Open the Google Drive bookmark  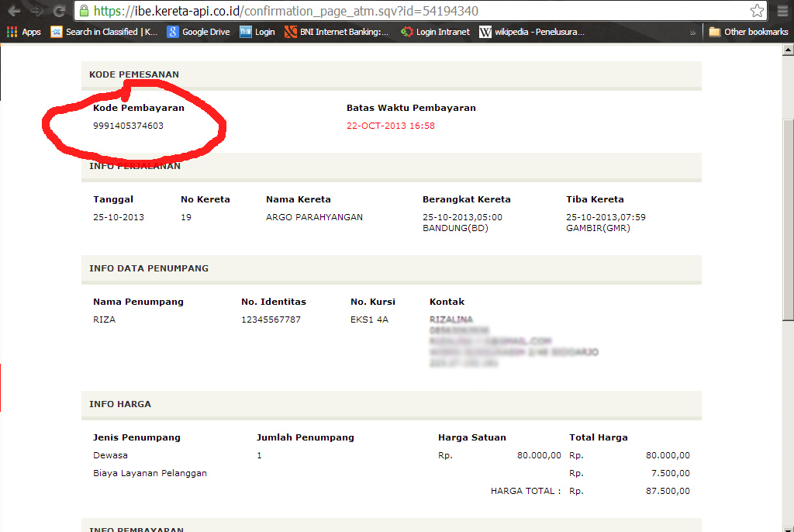coord(198,32)
